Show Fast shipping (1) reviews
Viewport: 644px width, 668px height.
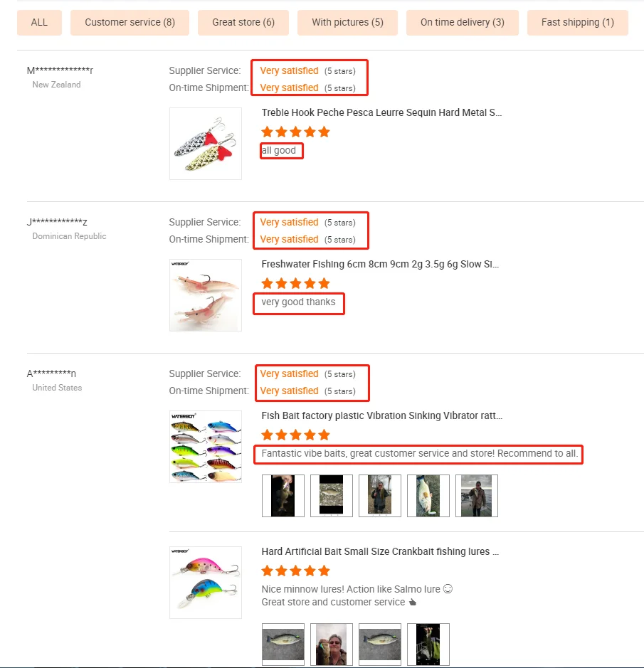point(577,23)
